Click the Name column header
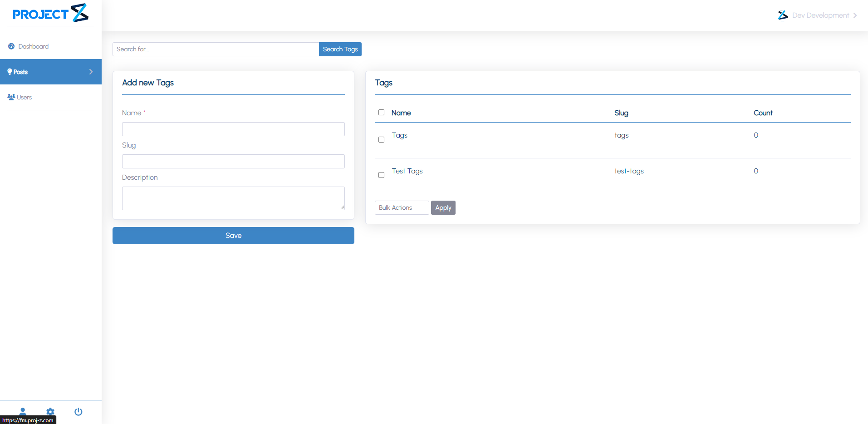 point(401,113)
